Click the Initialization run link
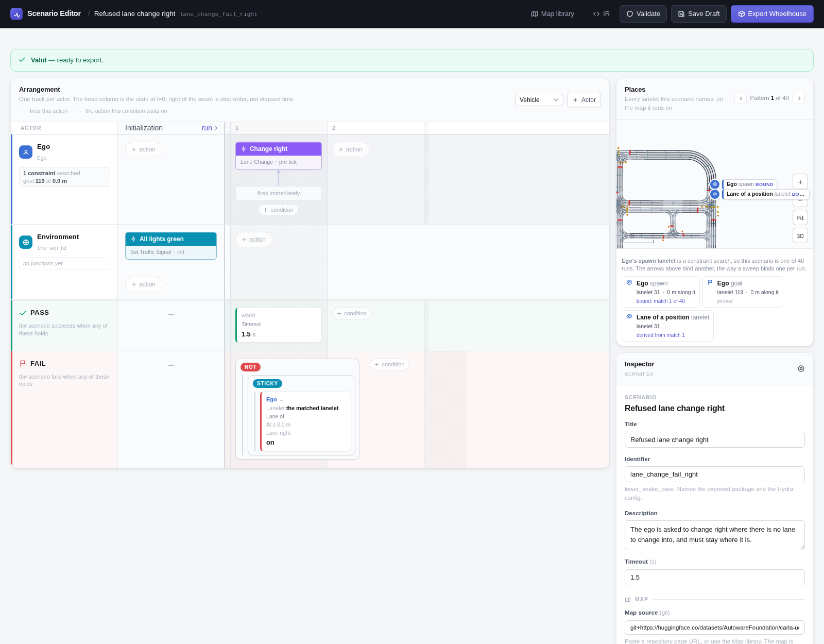Screen dimensions: 824x644 click(210, 128)
